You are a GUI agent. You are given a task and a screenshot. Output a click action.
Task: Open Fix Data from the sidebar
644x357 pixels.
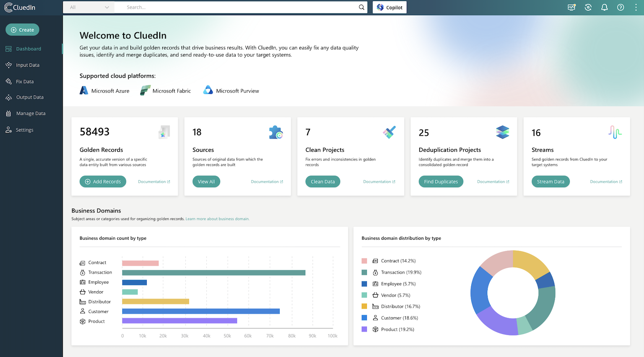pyautogui.click(x=9, y=81)
